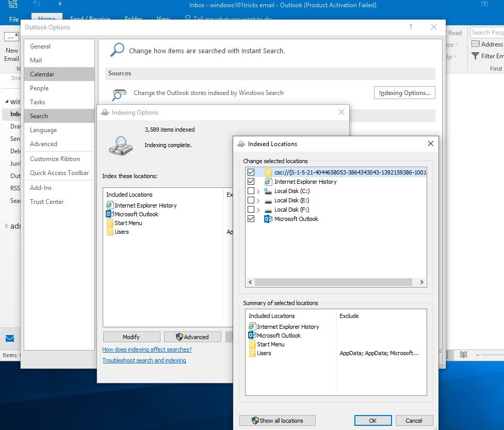The height and width of the screenshot is (430, 504).
Task: Click Start Menu folder icon in Indexing Options
Action: (x=110, y=222)
